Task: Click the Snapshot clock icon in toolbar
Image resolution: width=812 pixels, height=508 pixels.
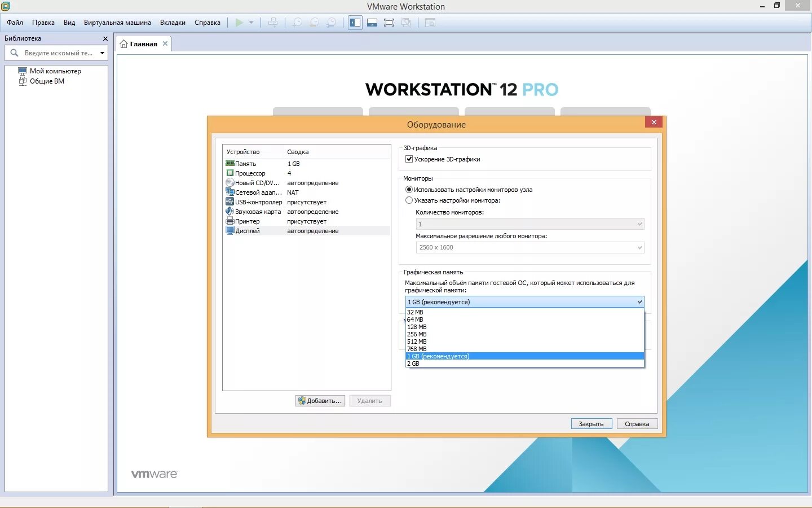Action: [x=298, y=23]
